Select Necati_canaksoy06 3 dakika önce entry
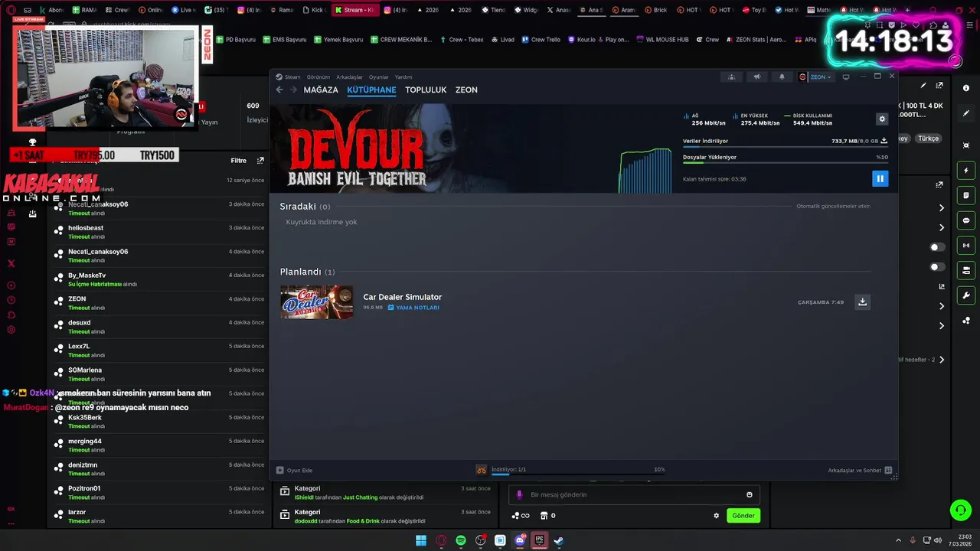The image size is (980, 551). [159, 208]
